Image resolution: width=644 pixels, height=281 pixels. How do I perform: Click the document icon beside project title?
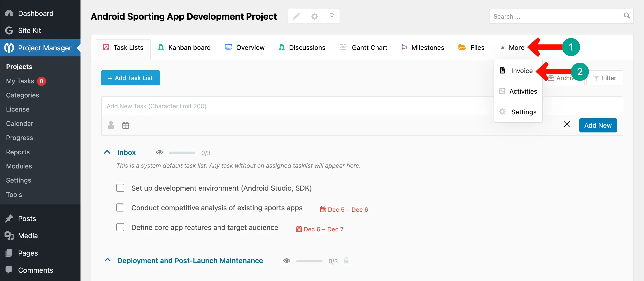point(332,16)
